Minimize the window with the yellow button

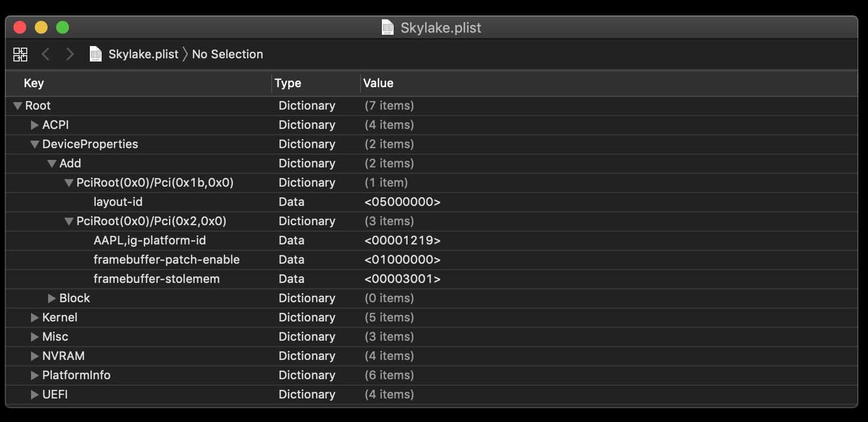coord(41,27)
